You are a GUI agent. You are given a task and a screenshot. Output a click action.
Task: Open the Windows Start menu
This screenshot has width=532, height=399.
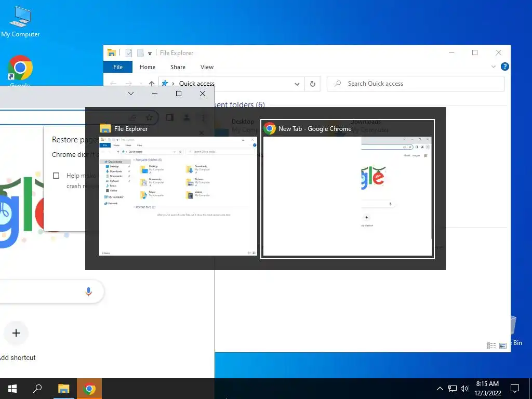pyautogui.click(x=12, y=389)
